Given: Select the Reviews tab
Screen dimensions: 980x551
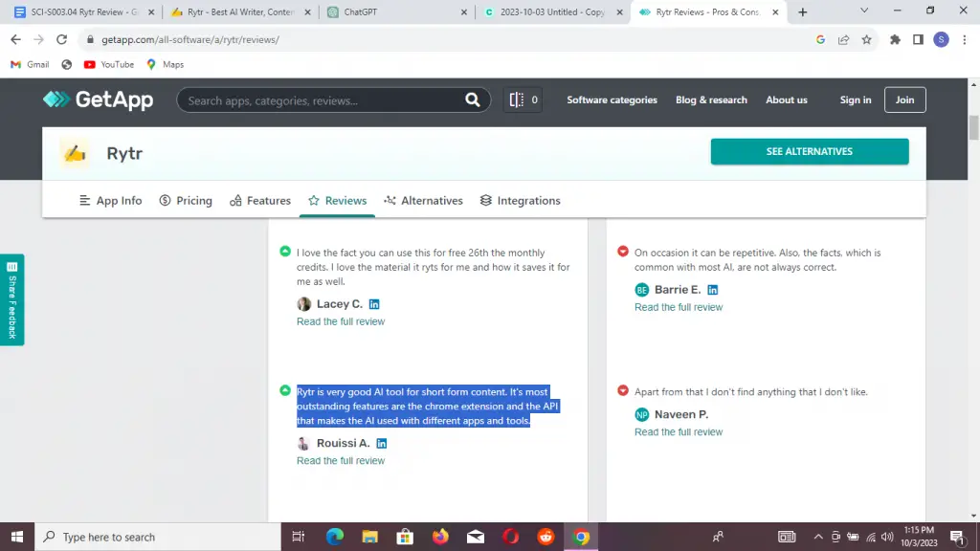Looking at the screenshot, I should point(337,201).
